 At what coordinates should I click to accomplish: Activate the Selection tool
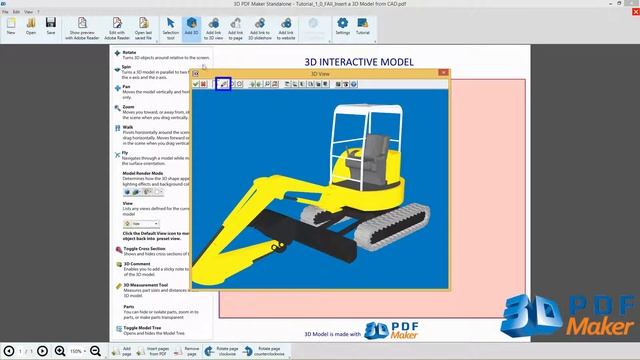click(x=171, y=29)
